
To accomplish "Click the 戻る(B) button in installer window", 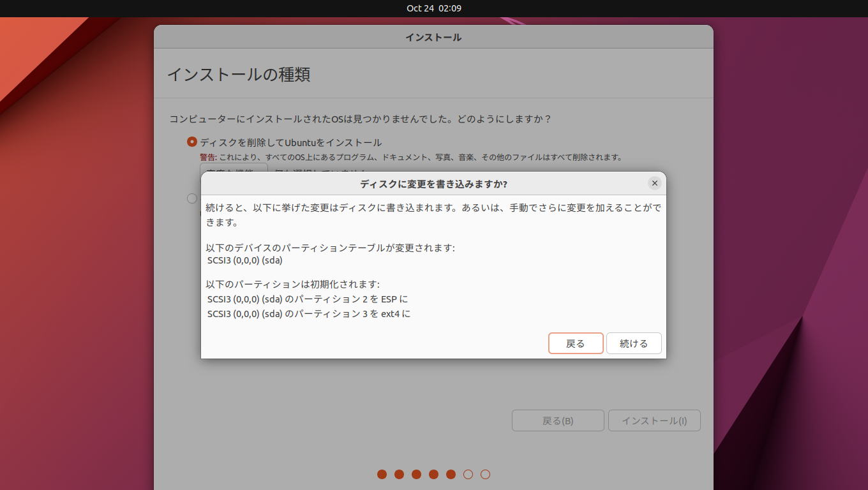I will tap(558, 420).
